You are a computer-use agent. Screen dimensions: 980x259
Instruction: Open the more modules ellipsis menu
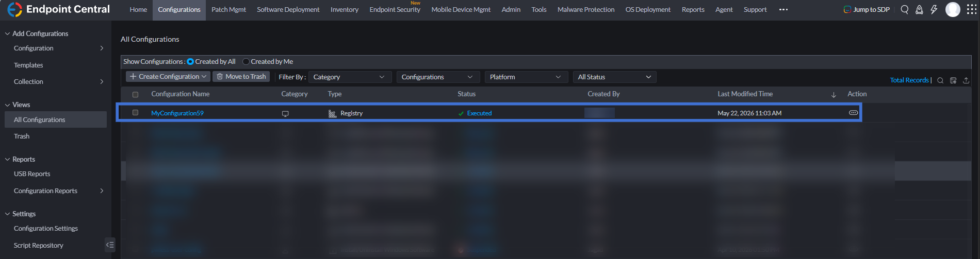click(x=783, y=9)
